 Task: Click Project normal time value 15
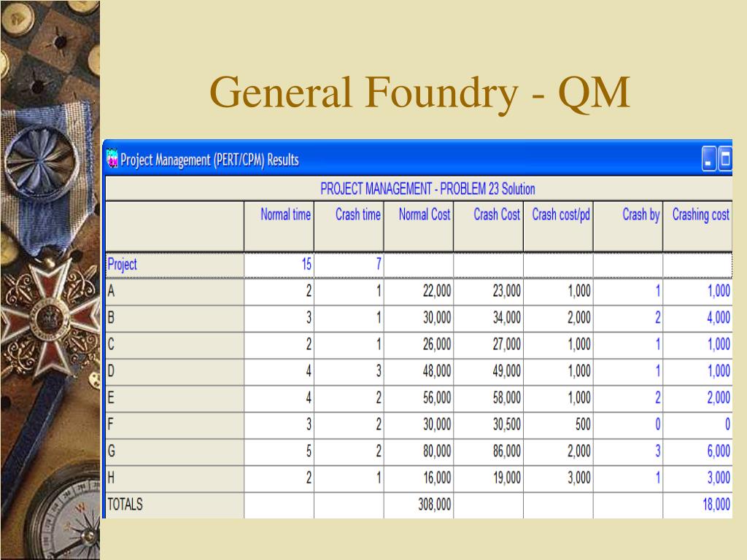[306, 264]
